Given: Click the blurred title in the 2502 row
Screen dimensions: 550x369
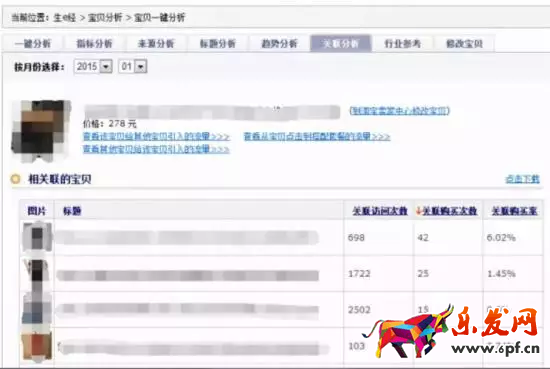Looking at the screenshot, I should click(188, 310).
